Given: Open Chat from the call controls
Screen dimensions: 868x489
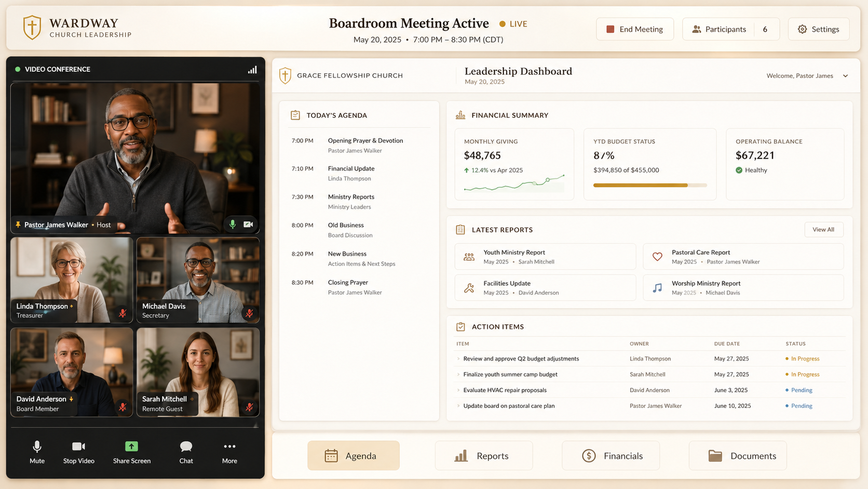Looking at the screenshot, I should (186, 452).
